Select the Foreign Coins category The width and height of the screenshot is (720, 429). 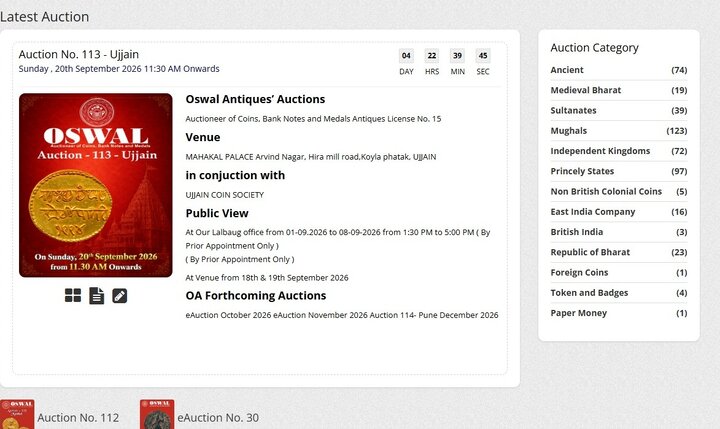(579, 272)
